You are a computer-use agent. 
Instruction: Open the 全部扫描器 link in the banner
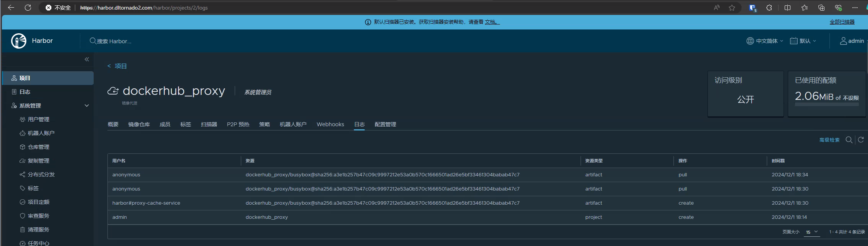[x=842, y=22]
